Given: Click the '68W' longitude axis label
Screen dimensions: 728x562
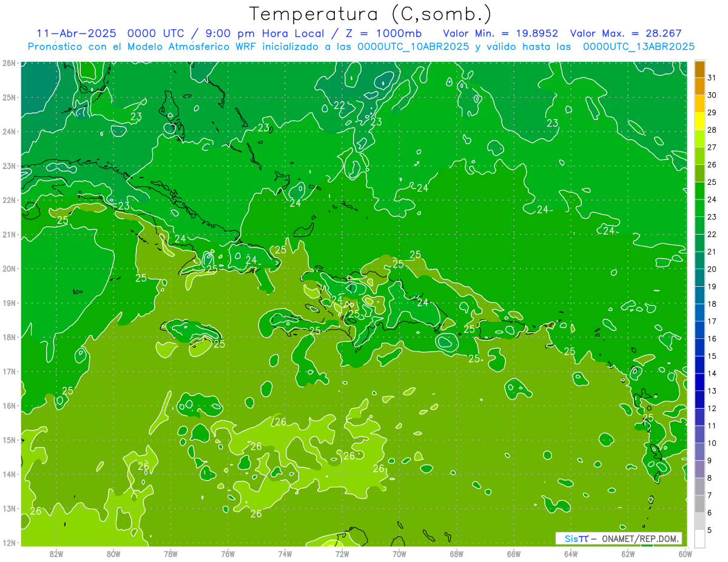Looking at the screenshot, I should pos(457,554).
